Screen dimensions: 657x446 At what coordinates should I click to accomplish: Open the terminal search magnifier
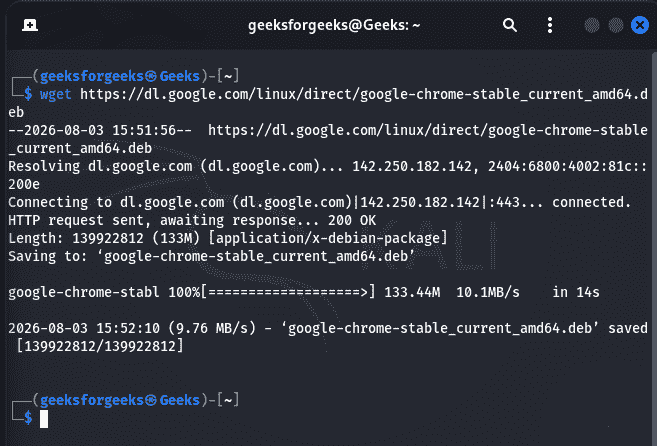(510, 25)
